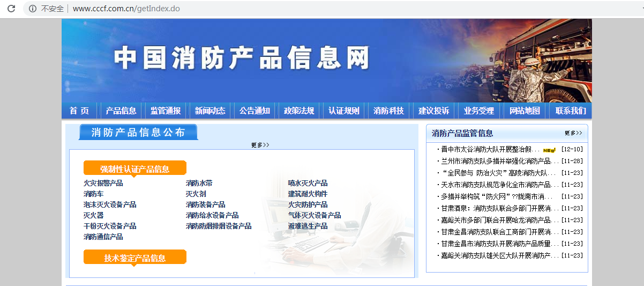644x286 pixels.
Task: Expand 更多>> under 消防产品信息公布
Action: (x=260, y=145)
